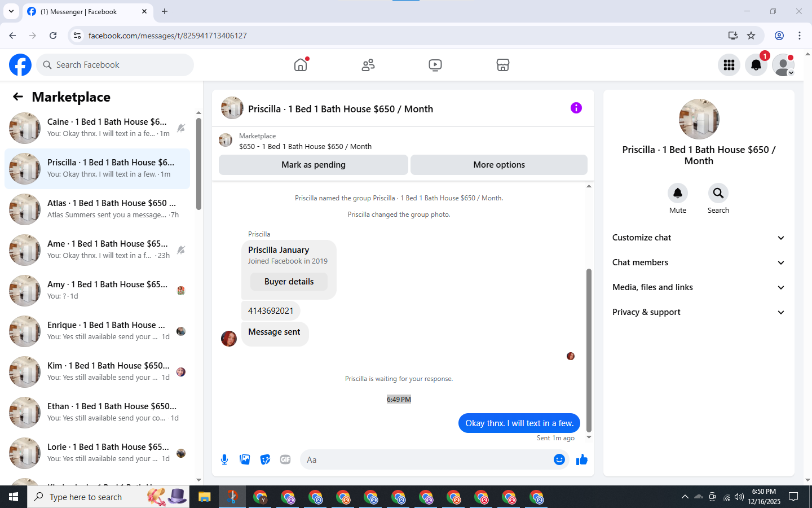The width and height of the screenshot is (812, 508).
Task: Attach a photo file icon
Action: point(245,459)
